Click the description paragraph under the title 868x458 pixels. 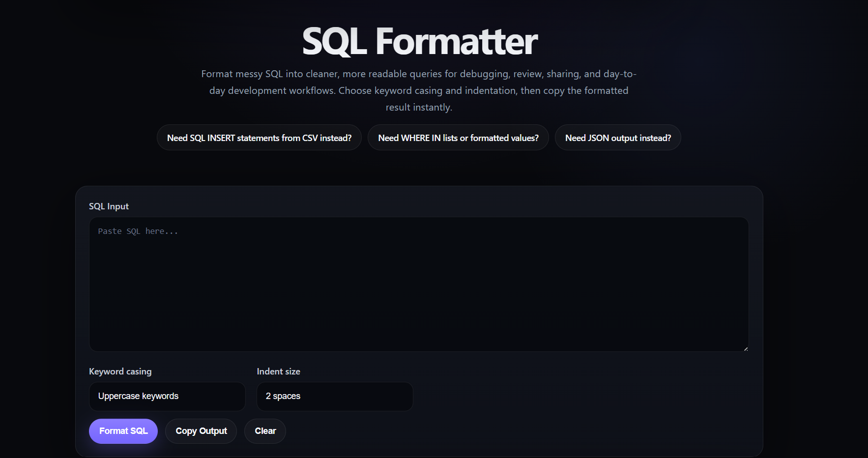click(x=419, y=90)
